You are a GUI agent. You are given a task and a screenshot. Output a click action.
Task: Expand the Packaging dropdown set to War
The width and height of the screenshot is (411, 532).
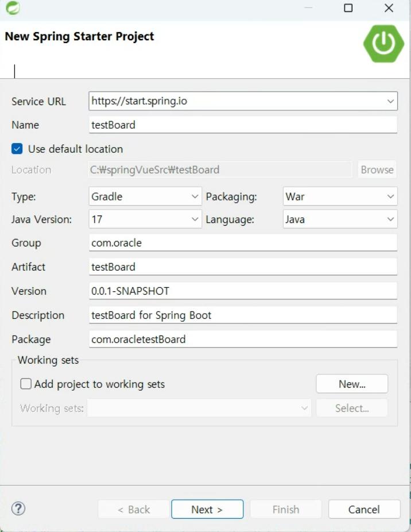click(x=390, y=196)
